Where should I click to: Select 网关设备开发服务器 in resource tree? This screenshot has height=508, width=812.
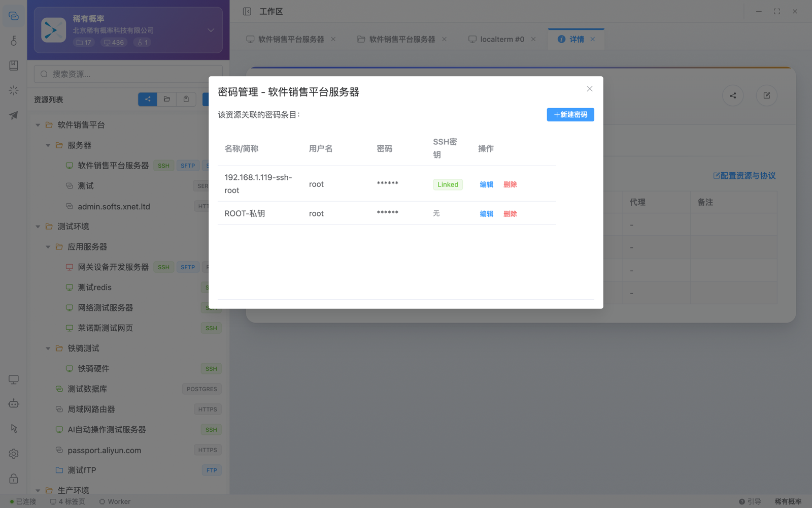click(113, 267)
